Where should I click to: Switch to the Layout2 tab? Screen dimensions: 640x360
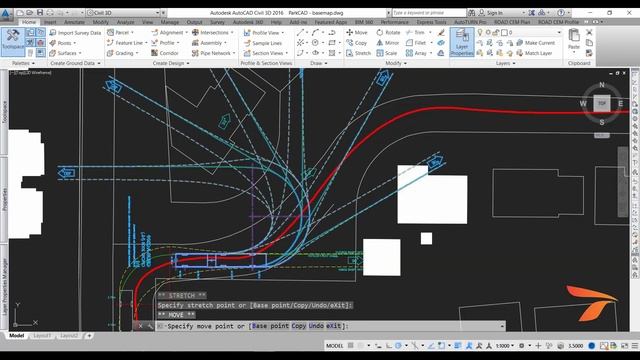tap(69, 336)
